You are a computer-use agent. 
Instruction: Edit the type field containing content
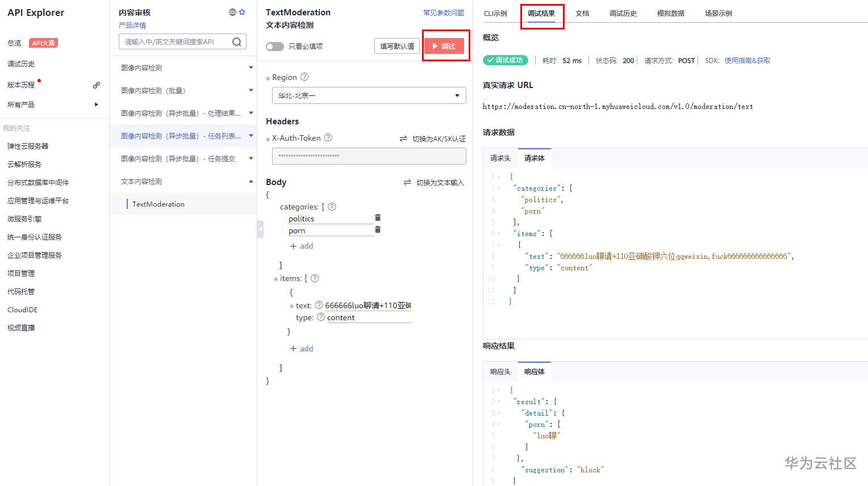(x=369, y=317)
